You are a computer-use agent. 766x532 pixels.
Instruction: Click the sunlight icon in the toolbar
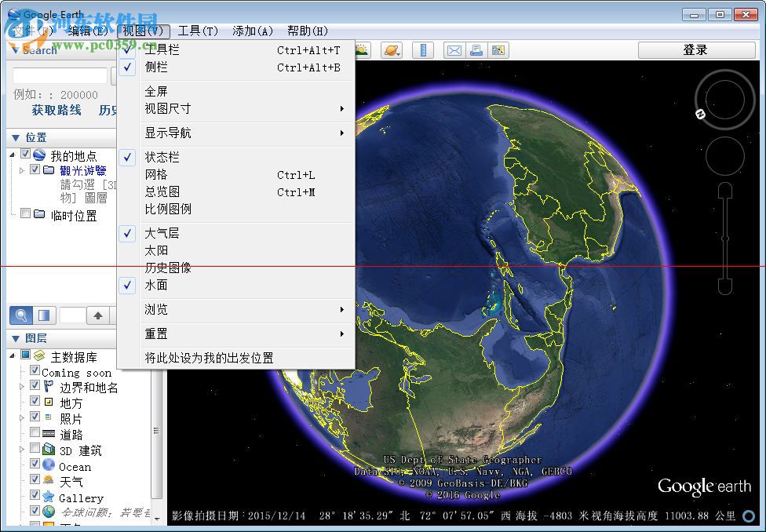pyautogui.click(x=361, y=49)
